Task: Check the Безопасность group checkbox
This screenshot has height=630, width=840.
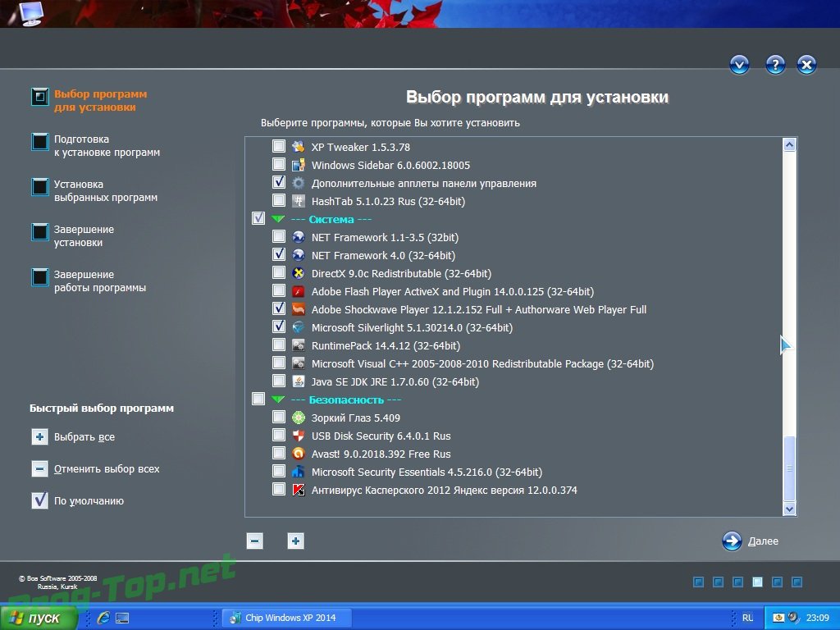Action: 258,399
